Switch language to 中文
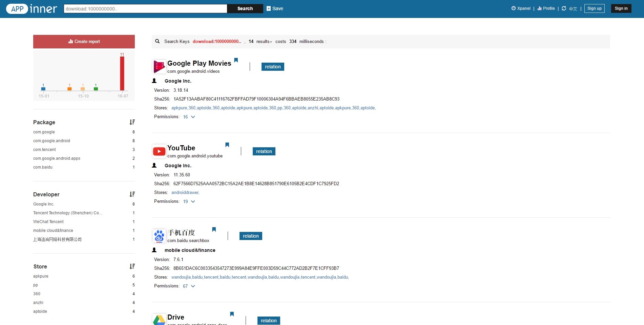 tap(573, 9)
